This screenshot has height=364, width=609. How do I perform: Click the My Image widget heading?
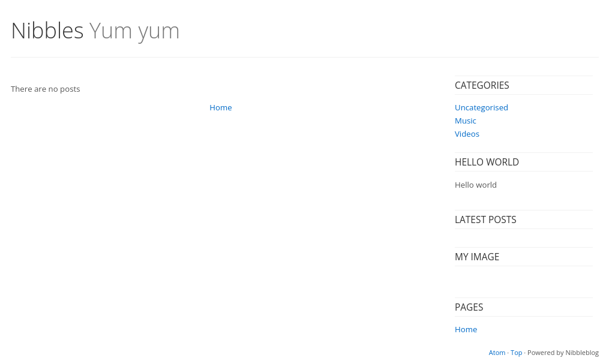(477, 257)
